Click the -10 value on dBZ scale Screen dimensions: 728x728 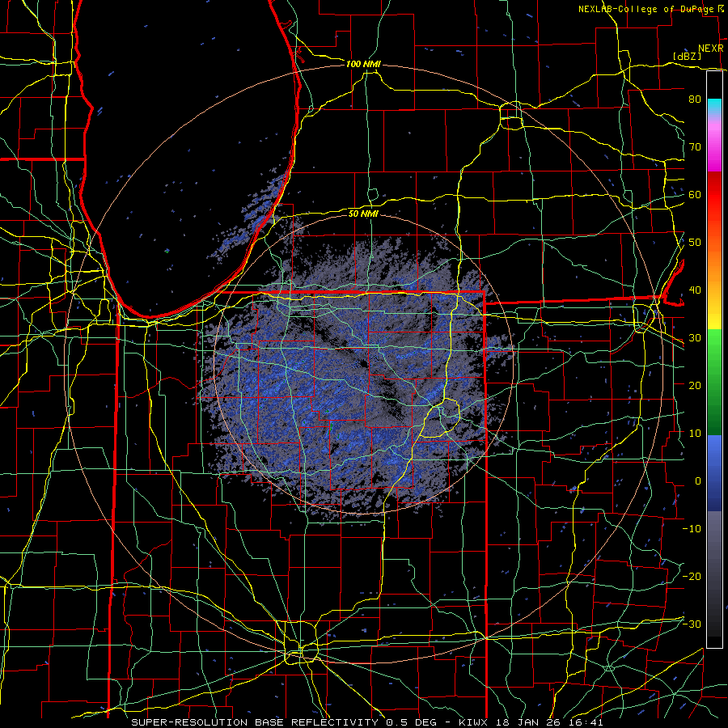pos(692,529)
